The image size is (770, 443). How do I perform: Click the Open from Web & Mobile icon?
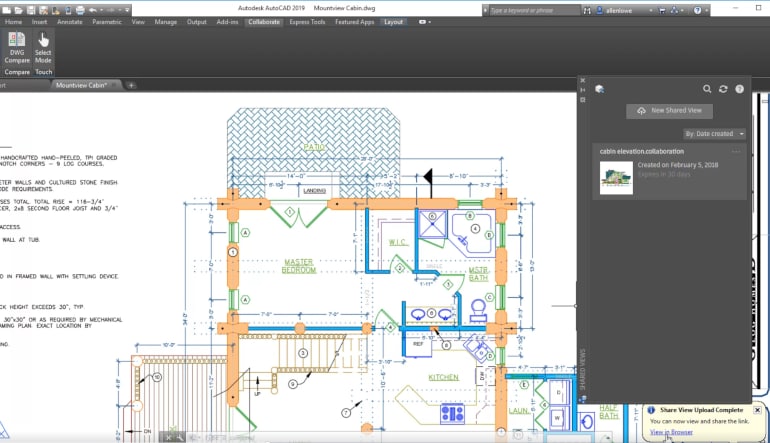tap(55, 10)
